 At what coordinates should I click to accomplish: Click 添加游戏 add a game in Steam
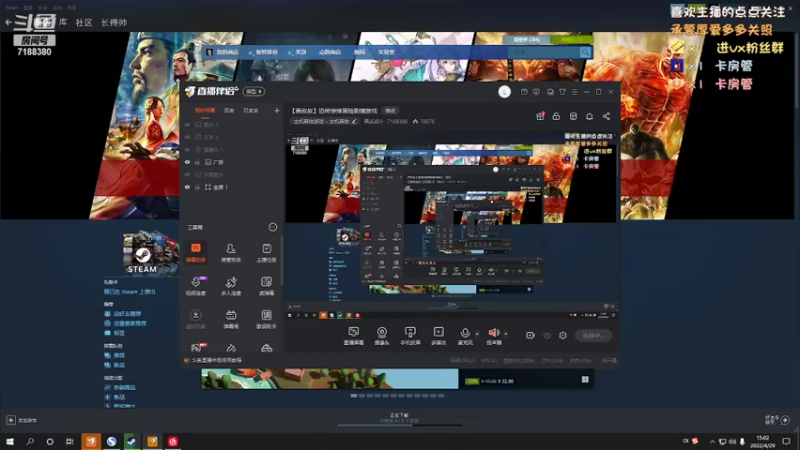21,420
